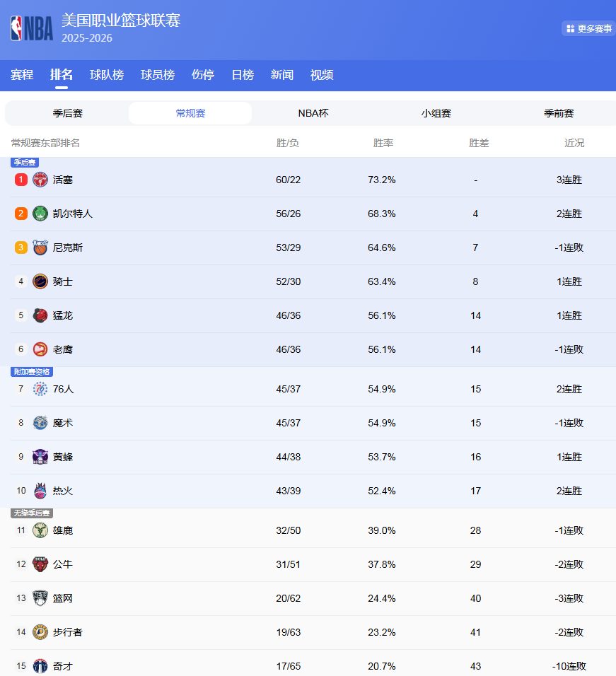The height and width of the screenshot is (676, 616).
Task: Open the 凯尔特人 team name
Action: click(72, 214)
